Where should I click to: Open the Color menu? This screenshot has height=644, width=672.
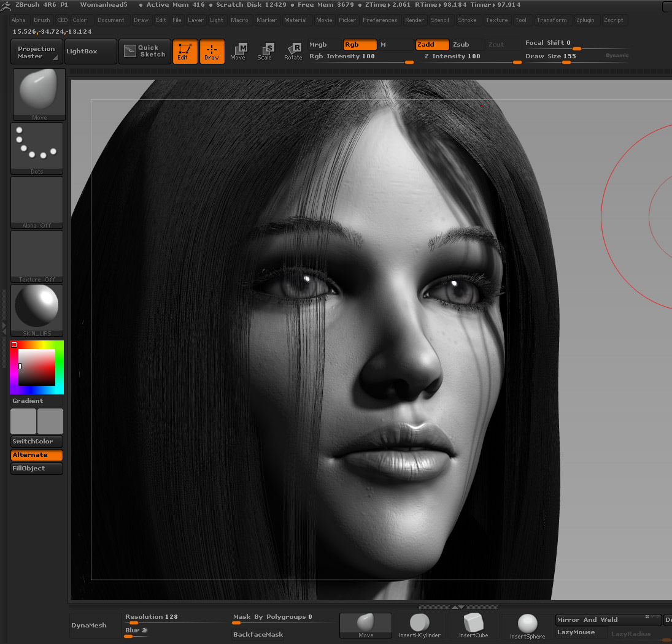click(x=80, y=20)
